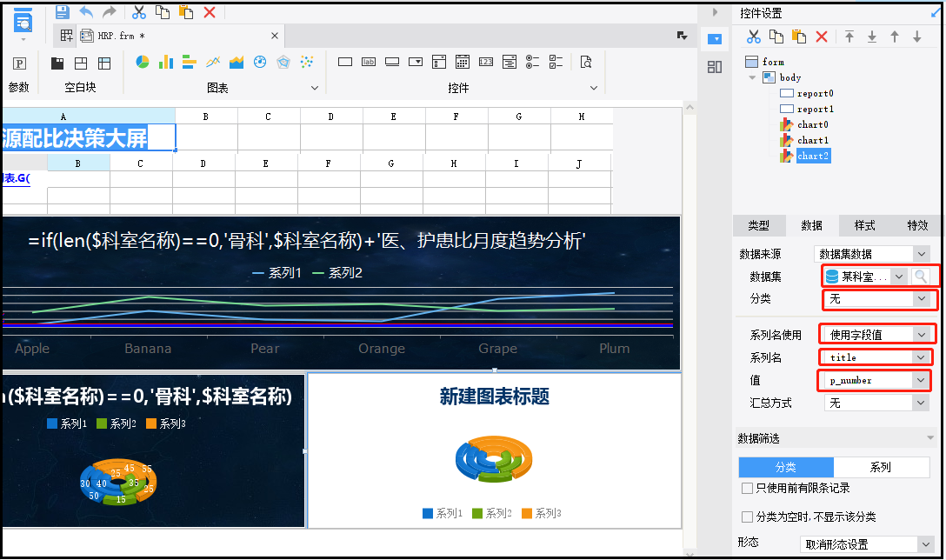Move the widget up one layer
The width and height of the screenshot is (946, 560).
click(895, 37)
